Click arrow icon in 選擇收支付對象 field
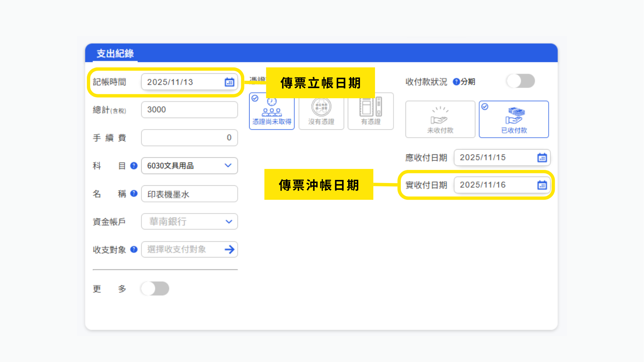The image size is (644, 362). click(x=229, y=249)
